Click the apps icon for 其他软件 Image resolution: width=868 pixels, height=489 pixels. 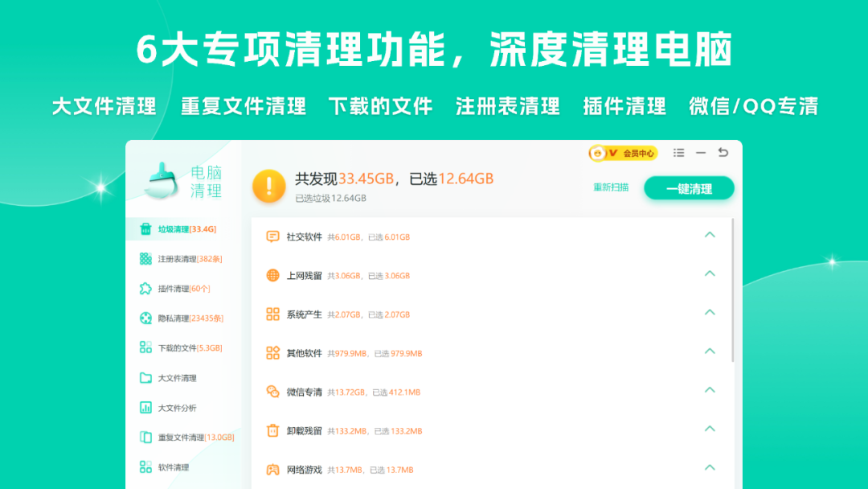coord(272,353)
